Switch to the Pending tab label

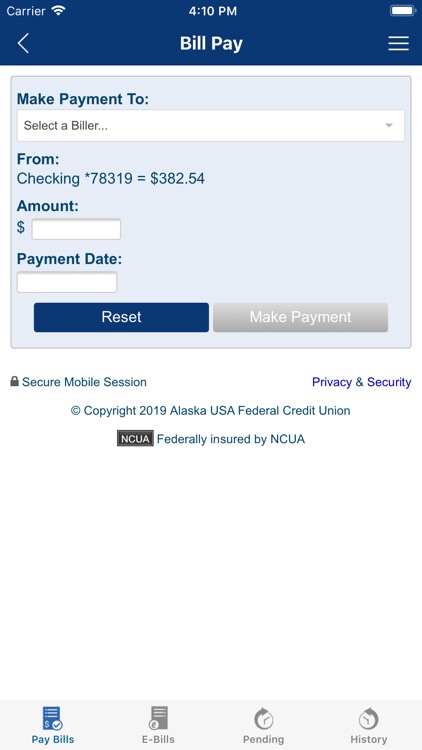pyautogui.click(x=263, y=739)
